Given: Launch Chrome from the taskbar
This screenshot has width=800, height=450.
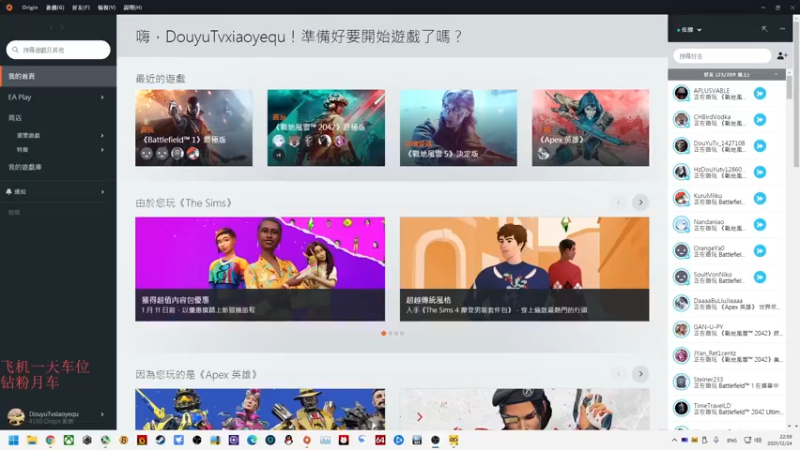Looking at the screenshot, I should click(x=50, y=440).
